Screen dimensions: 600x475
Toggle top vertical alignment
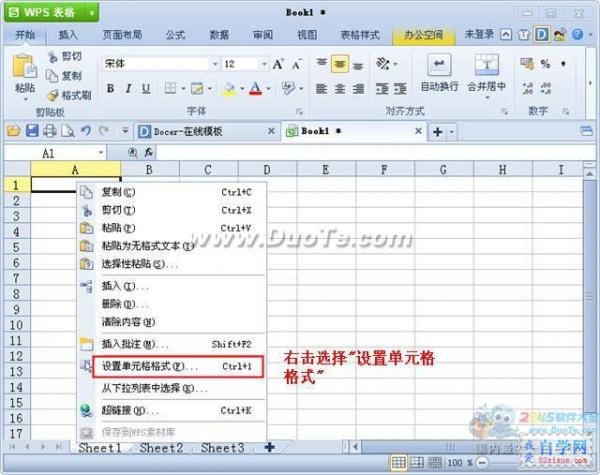point(321,64)
